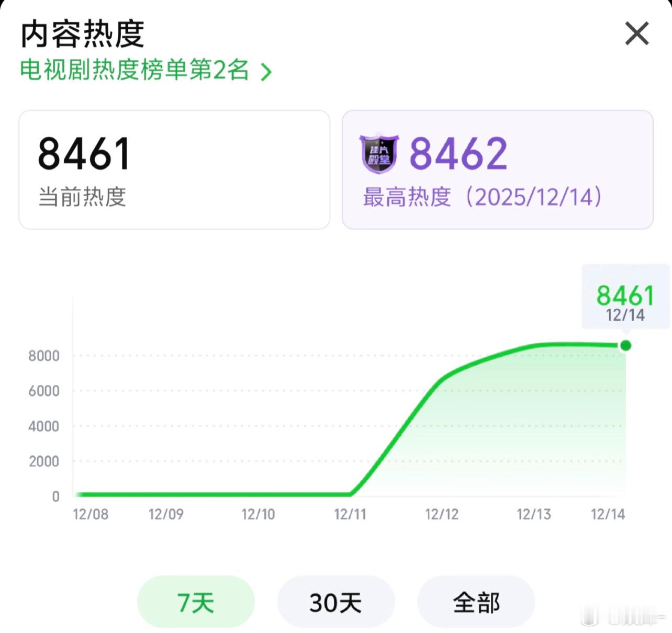The height and width of the screenshot is (633, 672).
Task: Tap the 当前热度 8461 card
Action: (174, 169)
